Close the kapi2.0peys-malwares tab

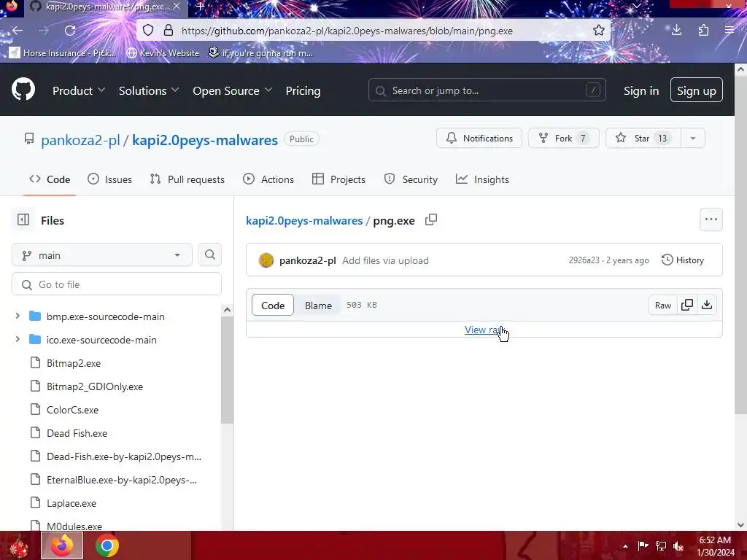(x=177, y=7)
